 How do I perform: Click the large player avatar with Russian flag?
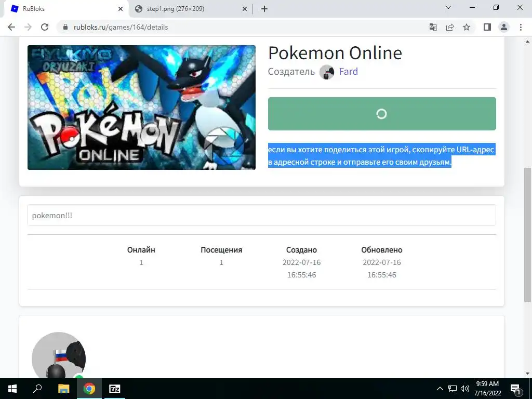tap(59, 355)
